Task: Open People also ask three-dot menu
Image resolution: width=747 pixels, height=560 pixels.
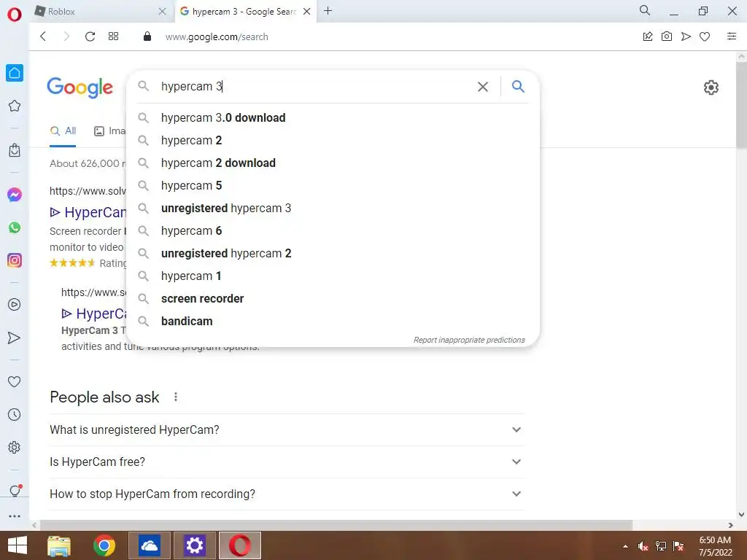Action: (176, 397)
